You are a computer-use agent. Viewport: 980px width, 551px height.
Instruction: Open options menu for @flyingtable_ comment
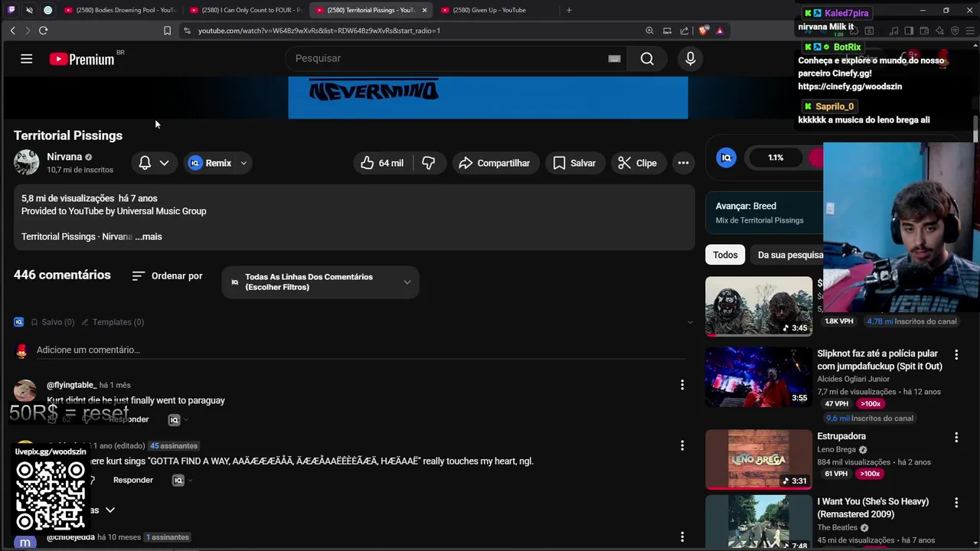pos(682,385)
